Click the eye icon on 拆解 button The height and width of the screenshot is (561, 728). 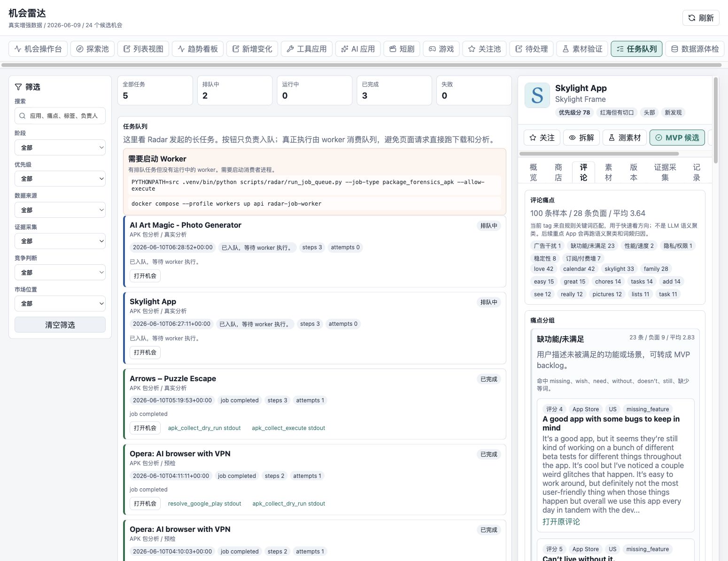pos(572,138)
